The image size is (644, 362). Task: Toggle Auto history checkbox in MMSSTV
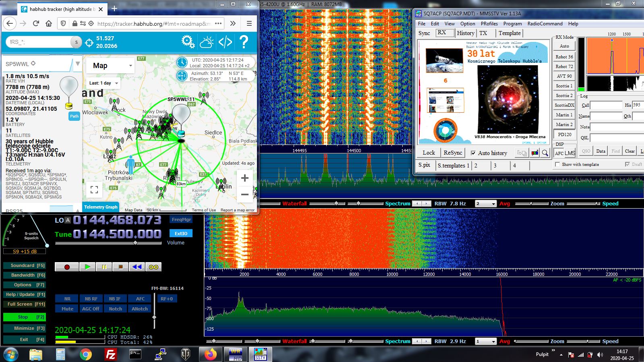click(473, 153)
